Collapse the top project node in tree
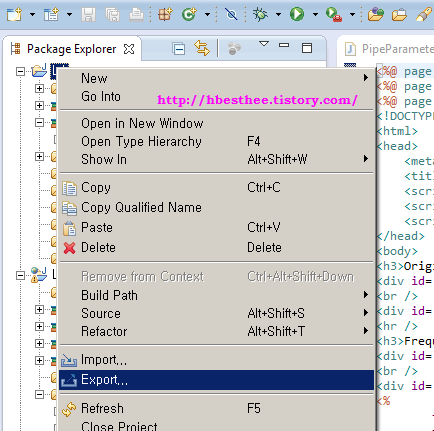Screen dimensions: 434x431 point(21,71)
